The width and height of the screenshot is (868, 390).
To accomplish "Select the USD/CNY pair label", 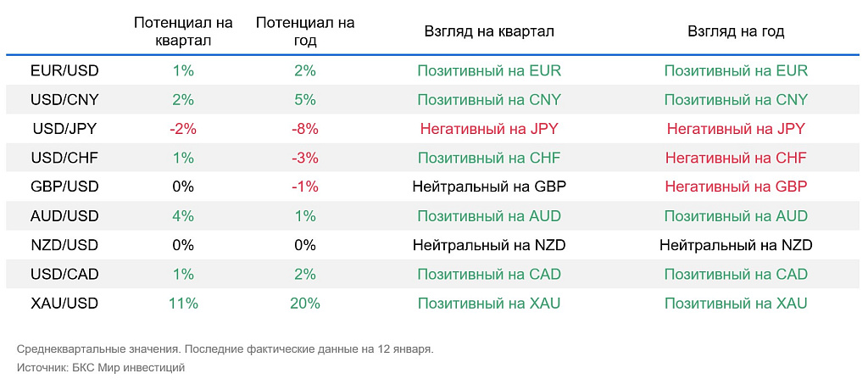I will click(x=64, y=100).
